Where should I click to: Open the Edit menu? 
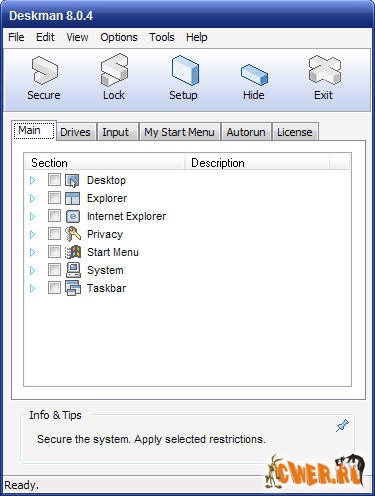coord(45,37)
